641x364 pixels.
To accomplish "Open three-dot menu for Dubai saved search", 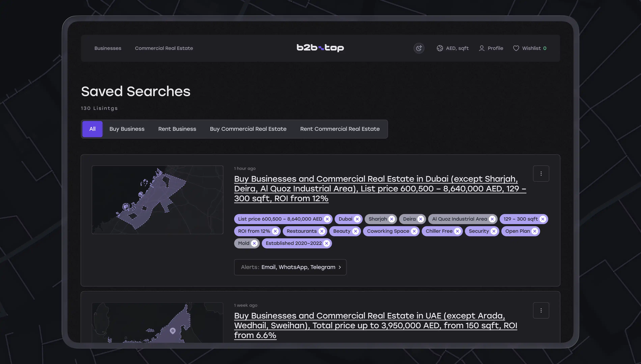I will [x=541, y=174].
